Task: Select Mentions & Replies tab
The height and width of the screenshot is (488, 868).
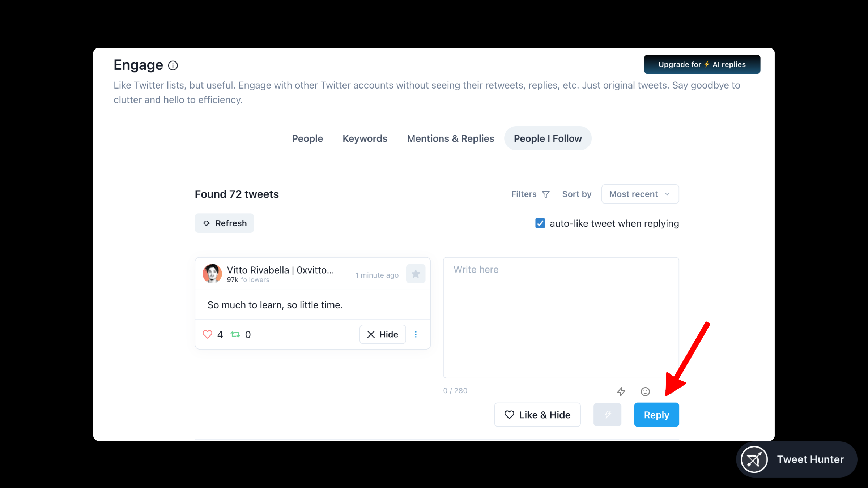Action: pyautogui.click(x=450, y=138)
